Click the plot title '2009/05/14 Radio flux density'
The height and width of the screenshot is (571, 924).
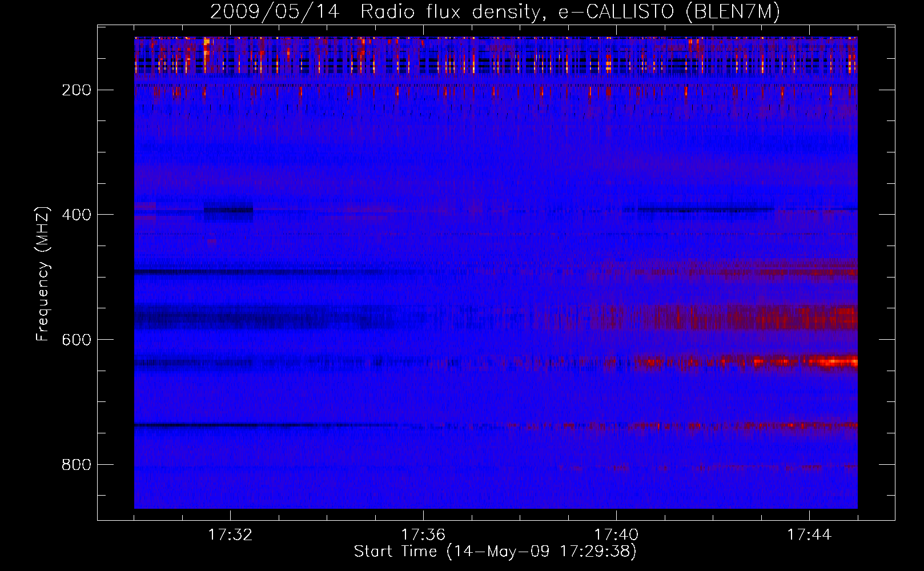(495, 12)
